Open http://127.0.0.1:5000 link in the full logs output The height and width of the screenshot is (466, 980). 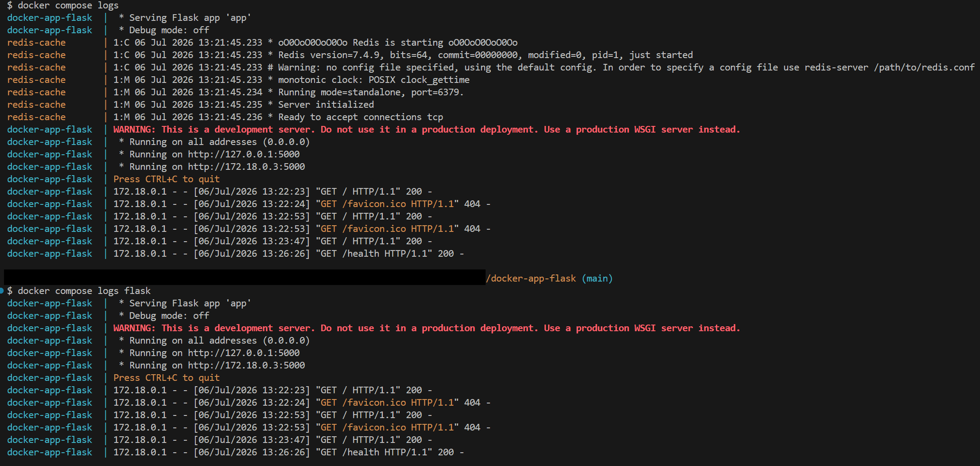244,154
